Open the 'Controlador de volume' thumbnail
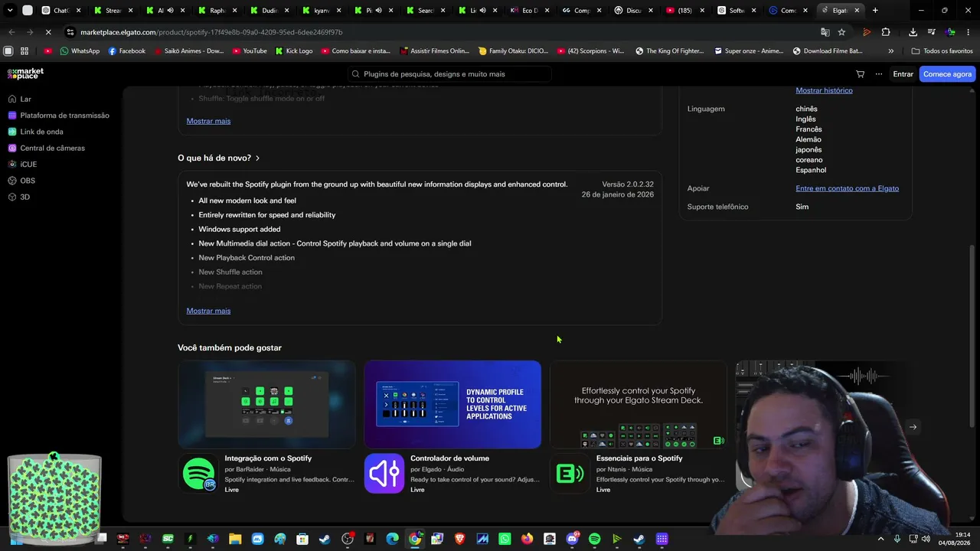Screen dimensions: 980x551 452,404
